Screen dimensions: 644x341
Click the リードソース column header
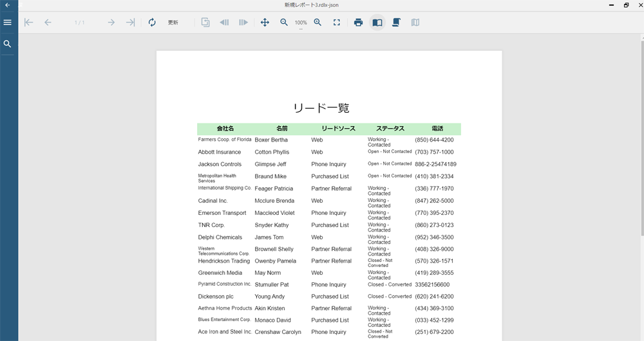[x=338, y=129]
